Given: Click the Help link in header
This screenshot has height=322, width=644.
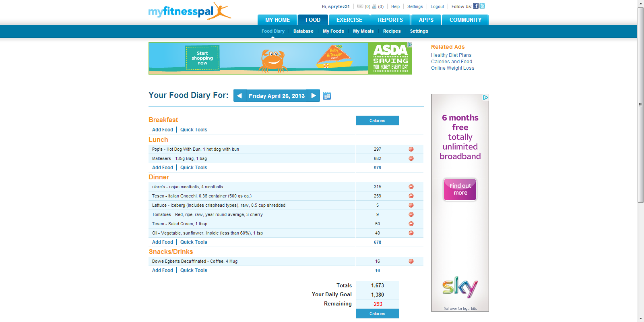Looking at the screenshot, I should coord(395,6).
